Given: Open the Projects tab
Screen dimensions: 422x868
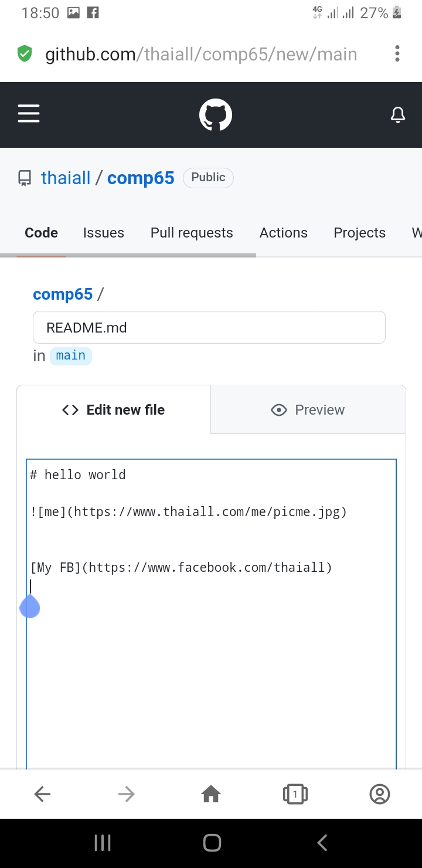Looking at the screenshot, I should click(360, 233).
